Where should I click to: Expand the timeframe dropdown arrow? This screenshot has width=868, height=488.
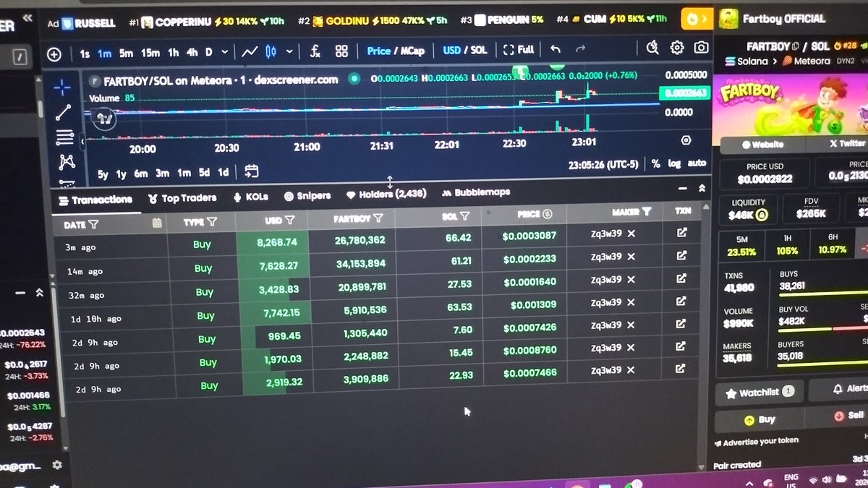(225, 52)
